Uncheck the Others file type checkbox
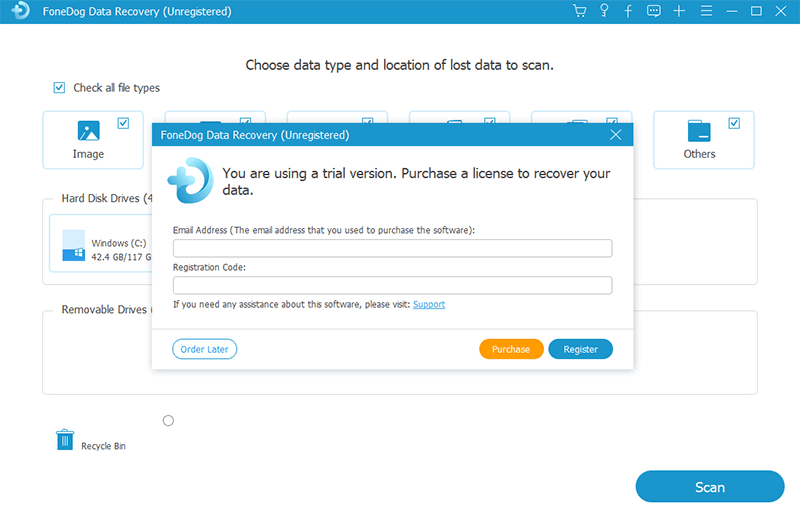800x522 pixels. [x=734, y=123]
